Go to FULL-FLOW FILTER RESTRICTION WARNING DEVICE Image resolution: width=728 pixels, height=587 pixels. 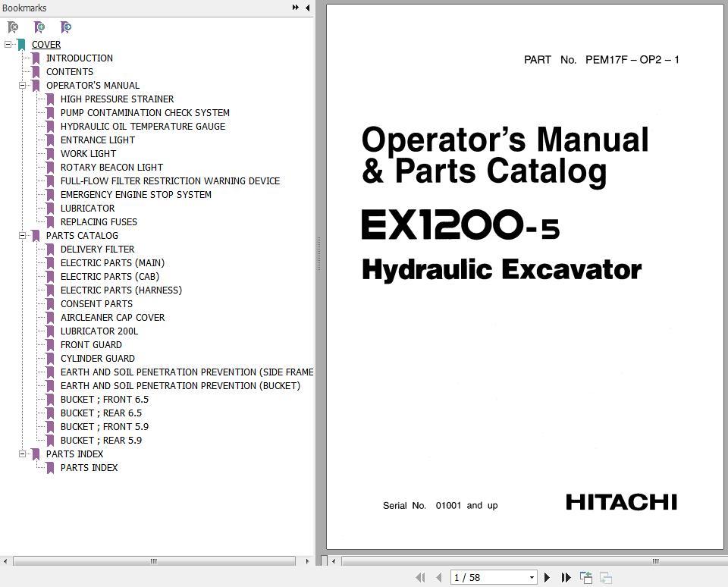click(x=171, y=181)
